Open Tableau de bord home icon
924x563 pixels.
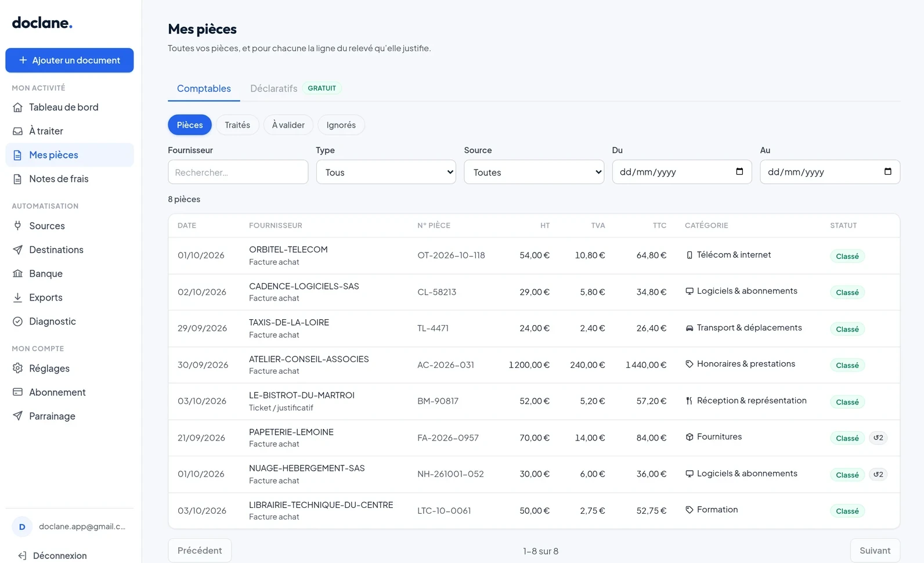tap(18, 107)
